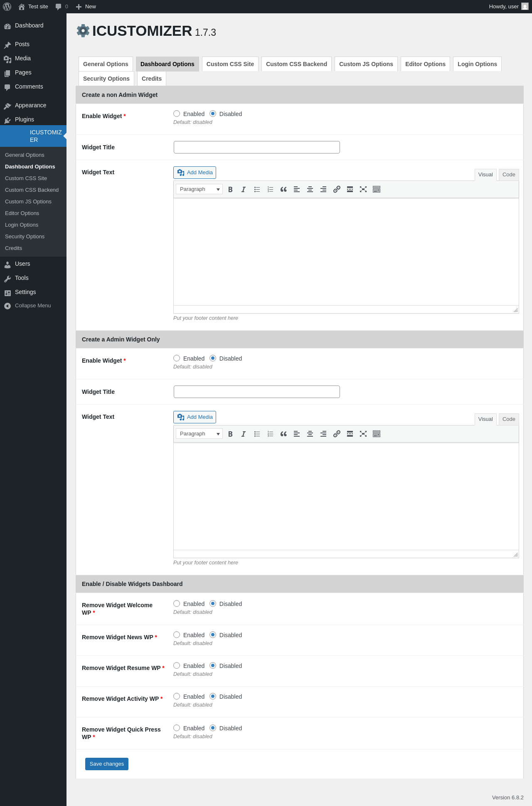
Task: Open Settings in the sidebar menu
Action: (x=33, y=292)
